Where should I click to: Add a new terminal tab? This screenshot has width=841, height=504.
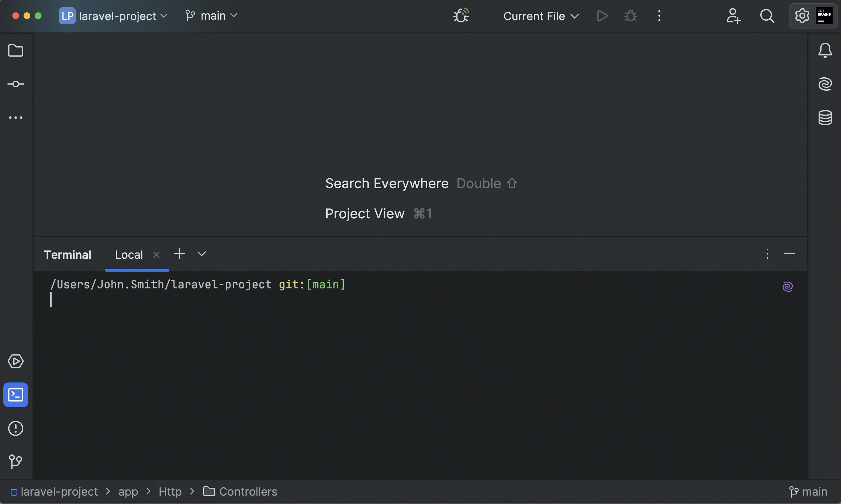click(179, 254)
